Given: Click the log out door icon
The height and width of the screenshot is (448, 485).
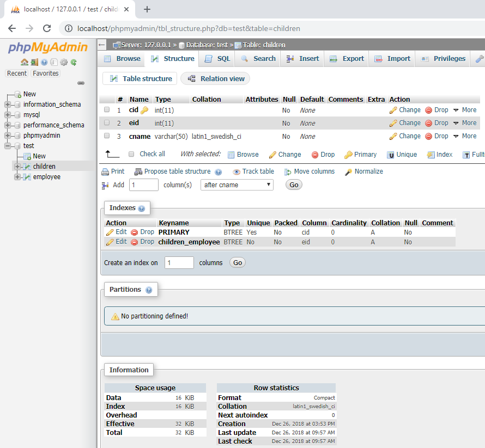Looking at the screenshot, I should point(34,63).
